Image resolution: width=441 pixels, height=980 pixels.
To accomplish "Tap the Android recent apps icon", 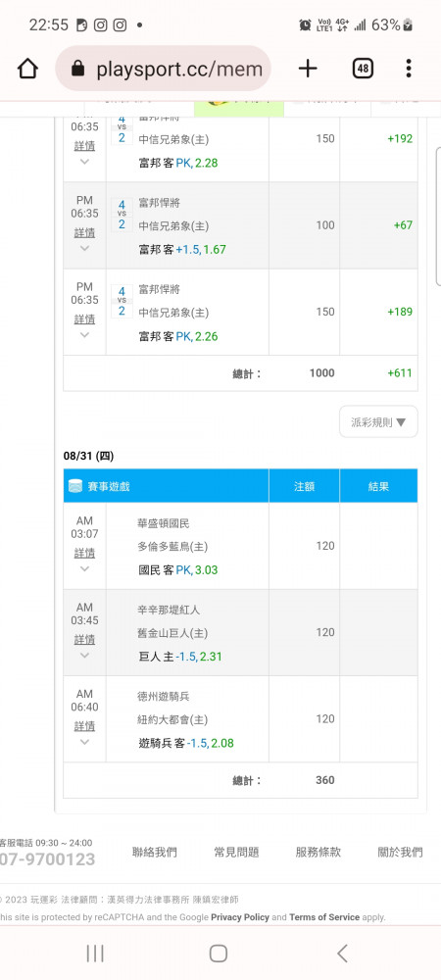I will [x=95, y=954].
